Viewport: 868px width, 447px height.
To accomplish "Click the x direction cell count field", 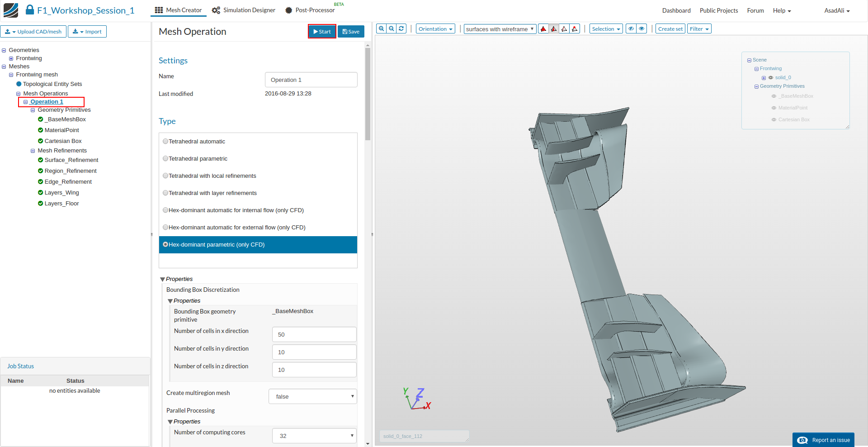I will pyautogui.click(x=314, y=334).
